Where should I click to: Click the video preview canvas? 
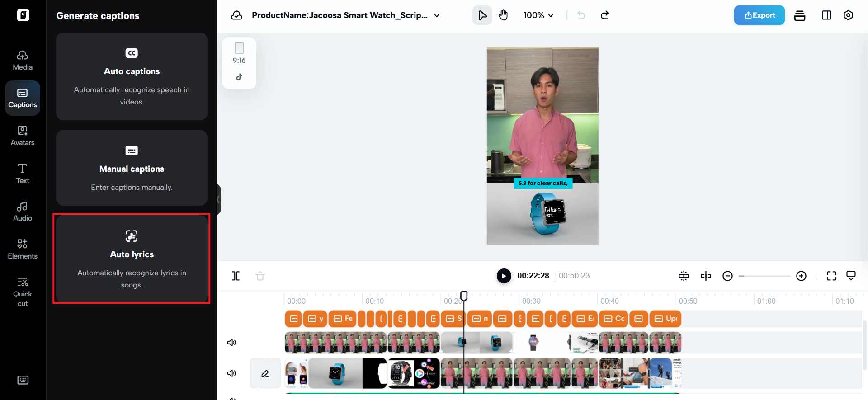542,146
